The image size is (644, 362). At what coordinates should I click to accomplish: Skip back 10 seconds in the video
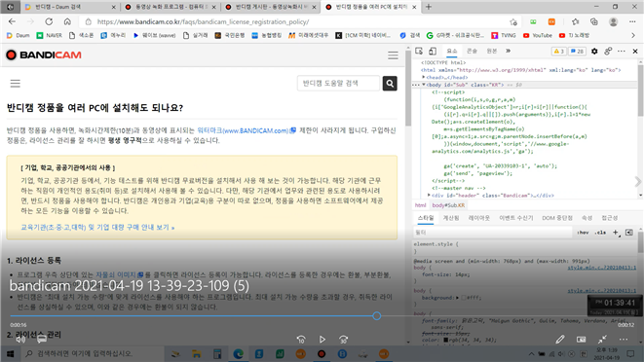(301, 340)
